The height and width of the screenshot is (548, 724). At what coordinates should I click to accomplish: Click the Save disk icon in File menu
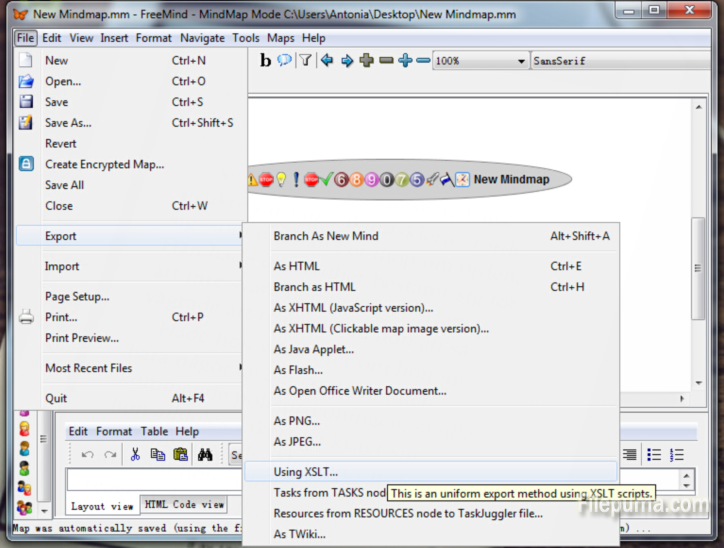coord(27,102)
